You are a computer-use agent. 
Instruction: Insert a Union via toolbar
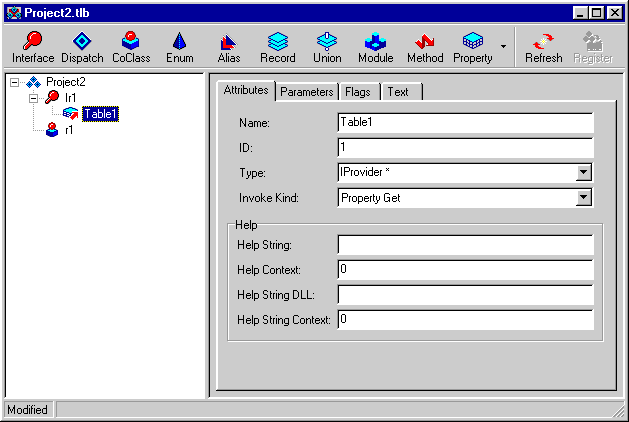click(327, 47)
